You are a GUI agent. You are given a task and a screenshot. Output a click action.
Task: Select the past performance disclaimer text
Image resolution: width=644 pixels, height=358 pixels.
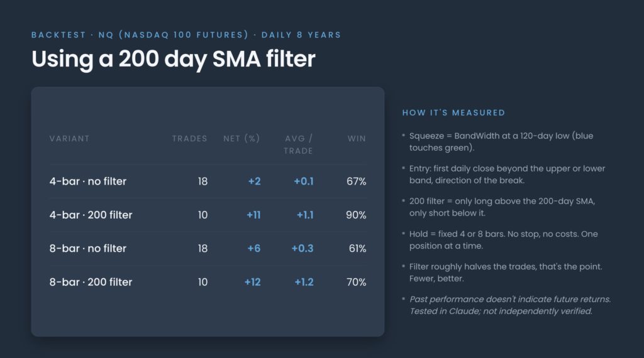[510, 305]
